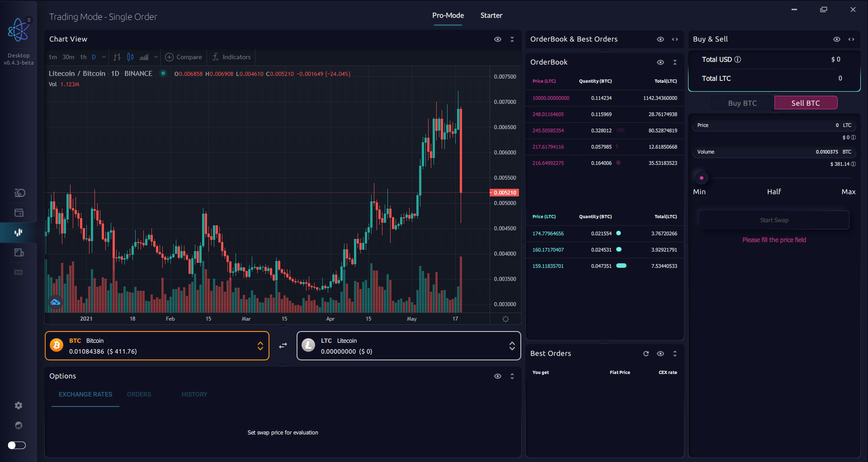The width and height of the screenshot is (868, 462).
Task: Switch to Pro-Mode
Action: pyautogui.click(x=448, y=15)
